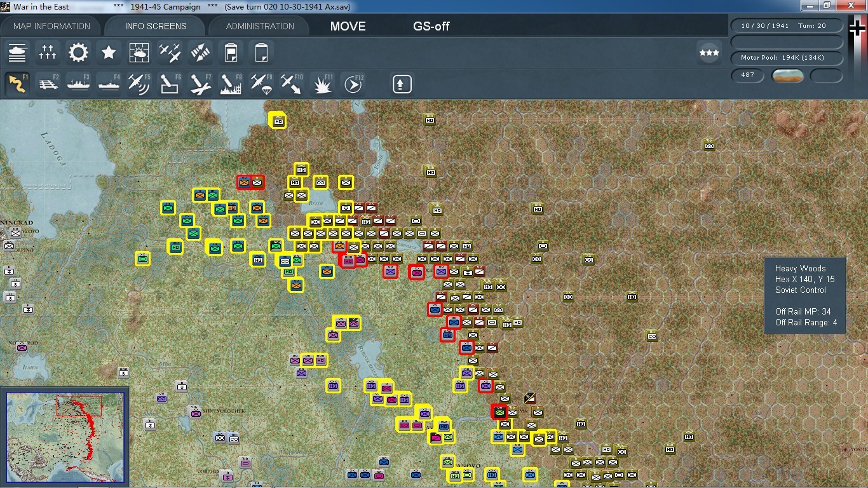Click the 'Heavy Woods' terrain text
The width and height of the screenshot is (868, 488).
pos(800,268)
